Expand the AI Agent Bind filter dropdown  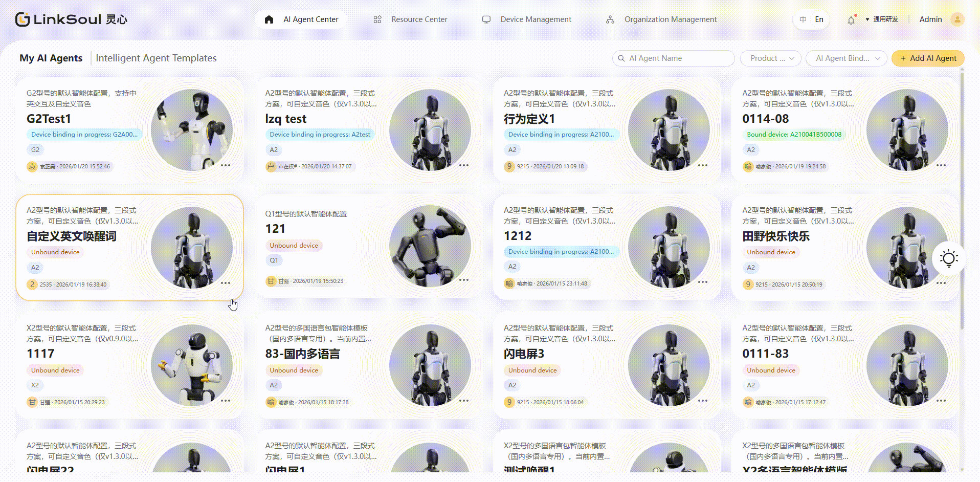(846, 58)
